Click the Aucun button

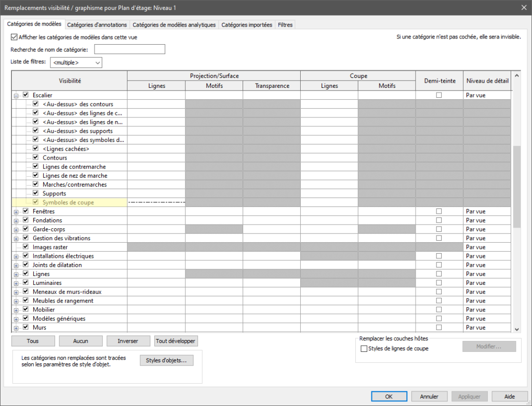pos(81,341)
